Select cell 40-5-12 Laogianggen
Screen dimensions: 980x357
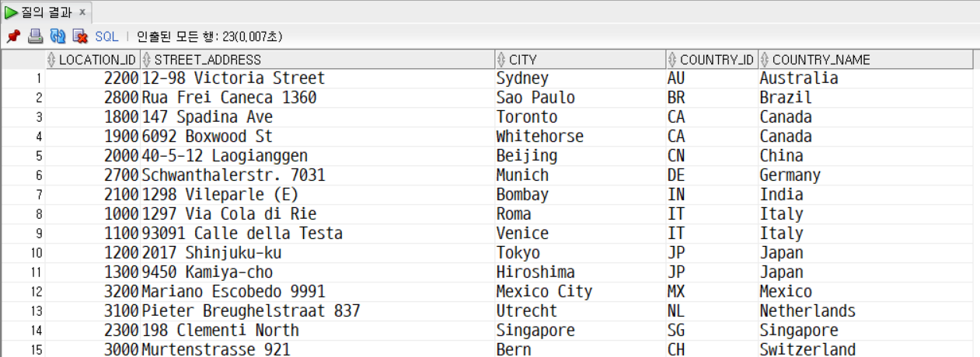(x=317, y=156)
